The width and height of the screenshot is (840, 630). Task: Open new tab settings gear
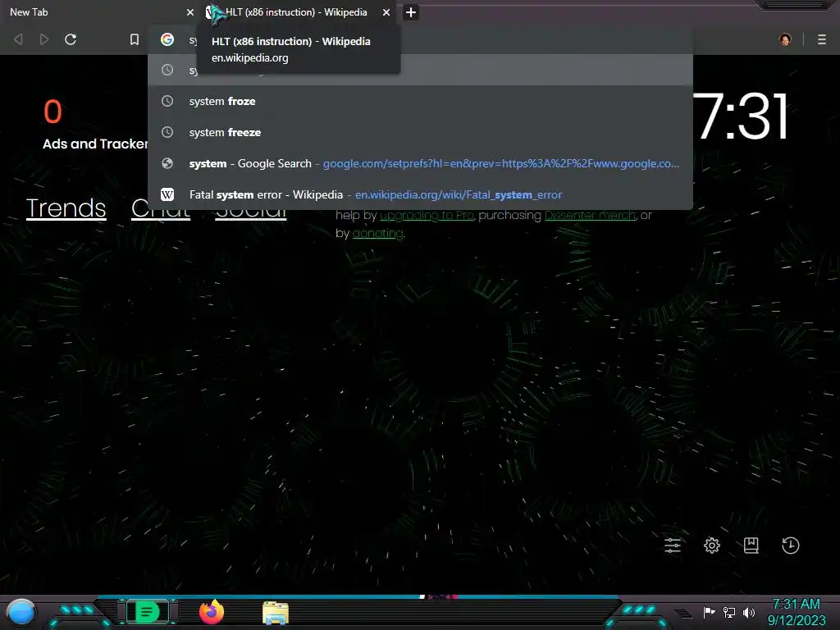(711, 546)
